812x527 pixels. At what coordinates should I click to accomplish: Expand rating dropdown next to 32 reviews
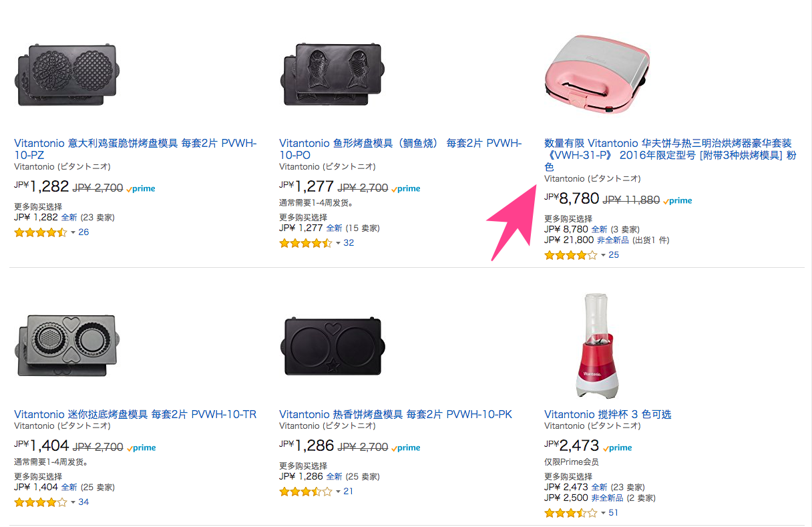338,243
